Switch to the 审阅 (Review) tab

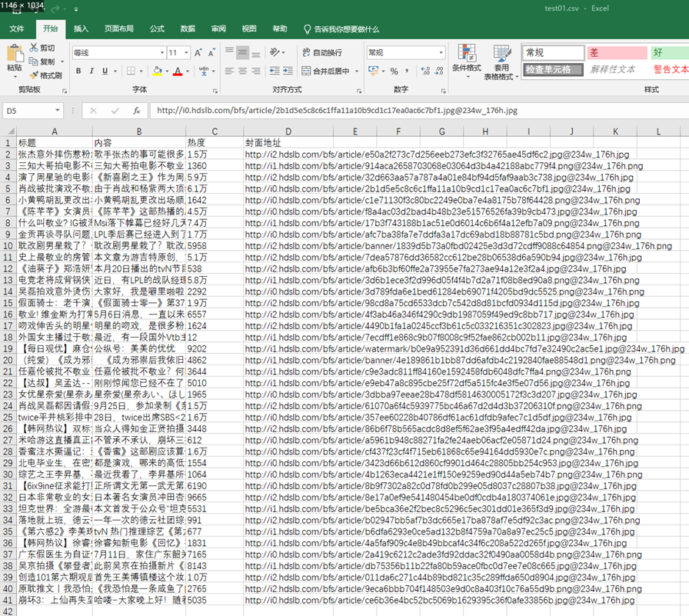coord(218,28)
